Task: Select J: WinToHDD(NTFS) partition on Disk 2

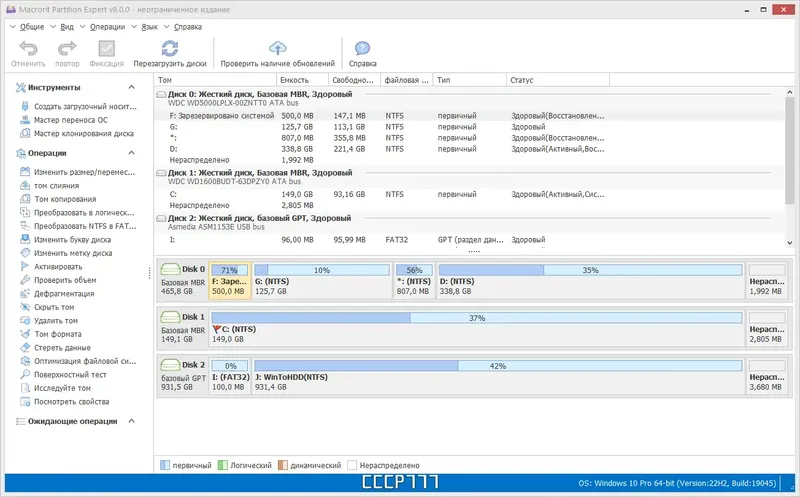Action: pyautogui.click(x=498, y=376)
